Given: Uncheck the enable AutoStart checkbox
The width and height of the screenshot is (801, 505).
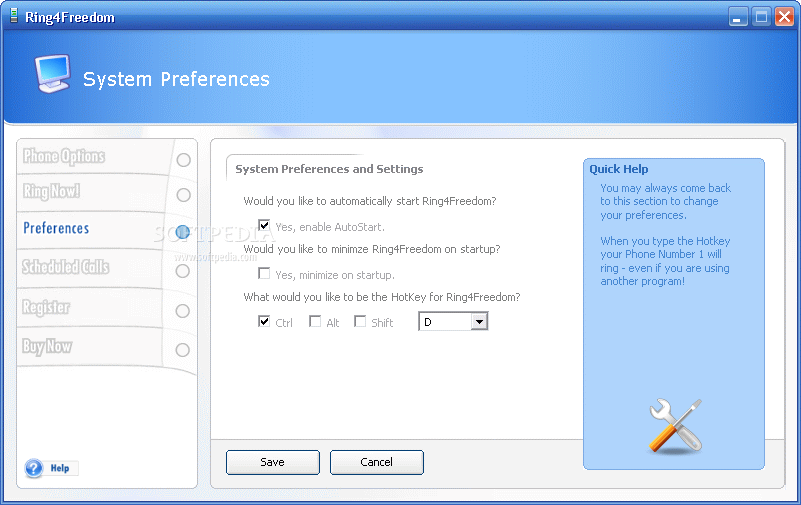Looking at the screenshot, I should pyautogui.click(x=264, y=225).
